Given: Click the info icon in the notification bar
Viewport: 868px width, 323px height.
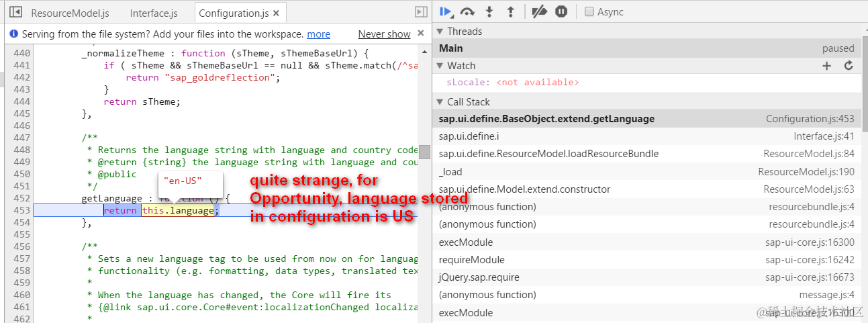Looking at the screenshot, I should point(13,34).
